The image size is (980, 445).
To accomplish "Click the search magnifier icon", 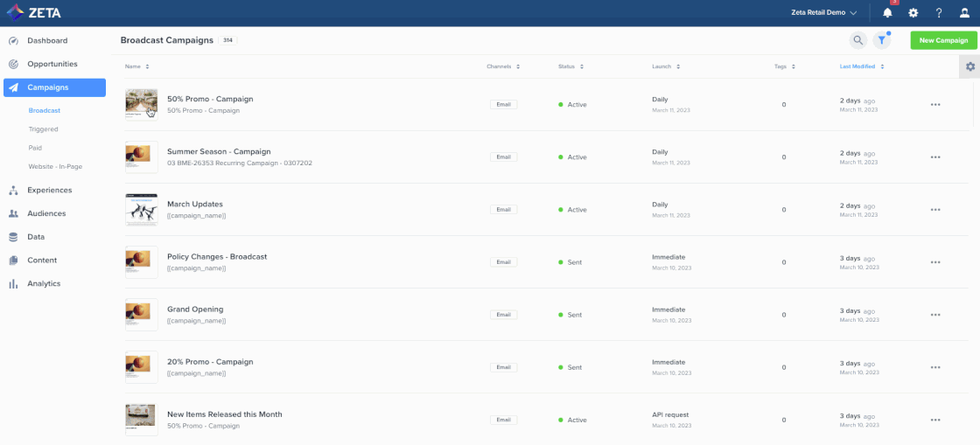I will [857, 40].
